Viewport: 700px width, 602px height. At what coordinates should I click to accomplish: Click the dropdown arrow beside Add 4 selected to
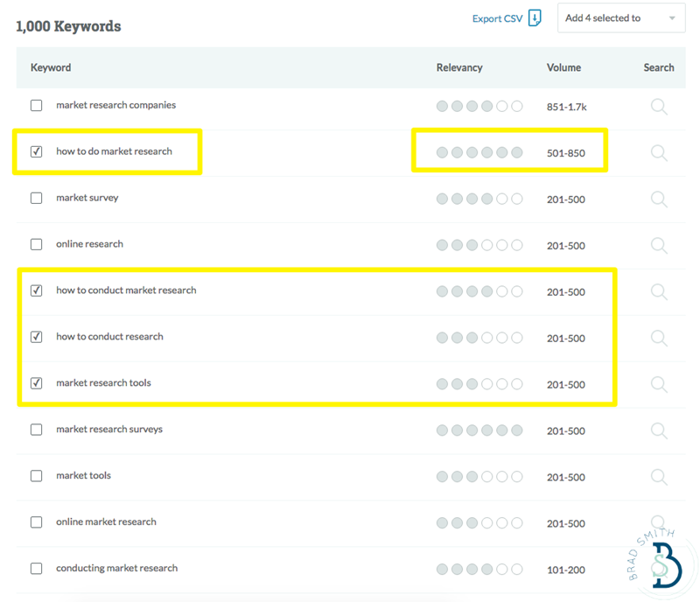672,18
